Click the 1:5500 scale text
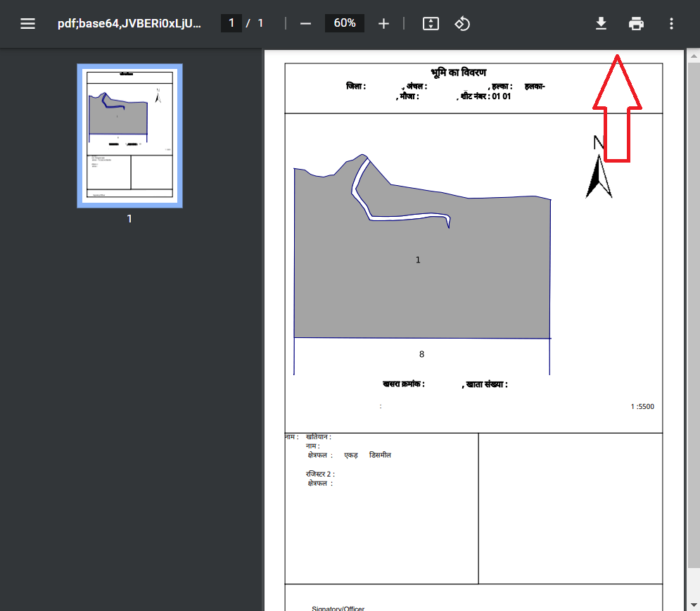Viewport: 700px width, 611px height. tap(642, 407)
